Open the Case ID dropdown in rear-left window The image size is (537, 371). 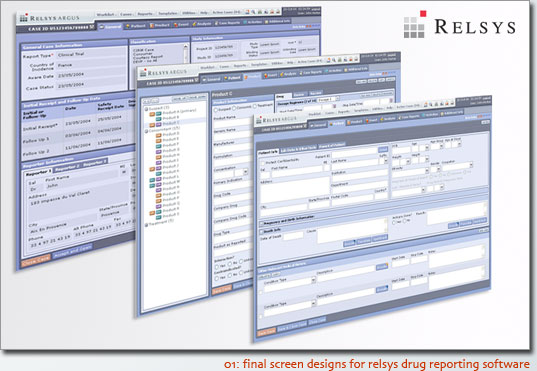pos(92,27)
